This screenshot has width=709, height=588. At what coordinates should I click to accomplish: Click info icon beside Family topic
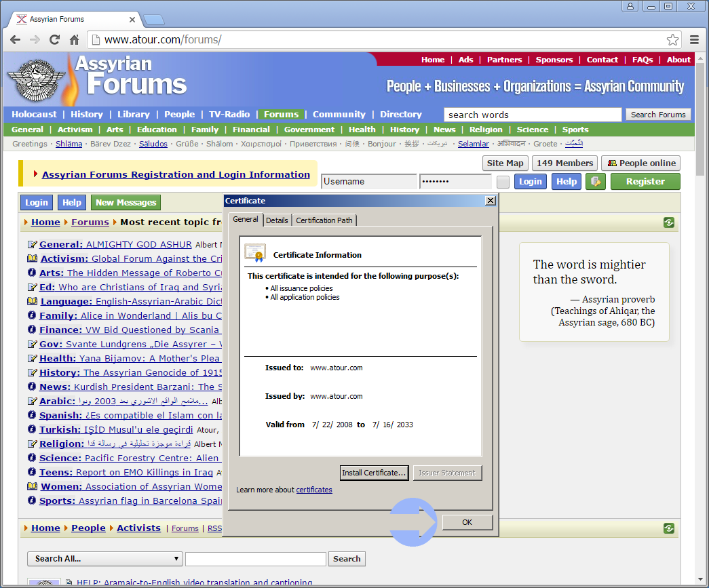click(32, 315)
